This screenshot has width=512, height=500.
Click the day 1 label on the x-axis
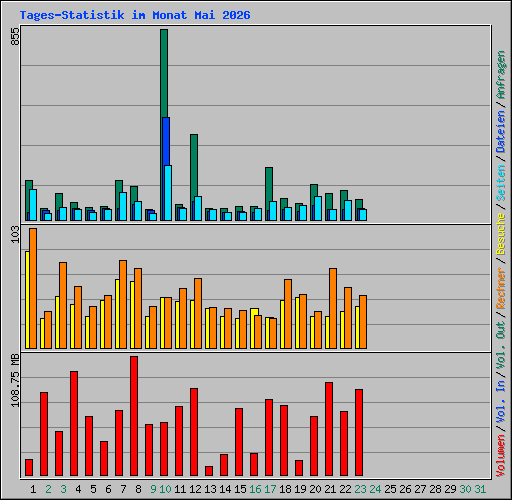[33, 489]
